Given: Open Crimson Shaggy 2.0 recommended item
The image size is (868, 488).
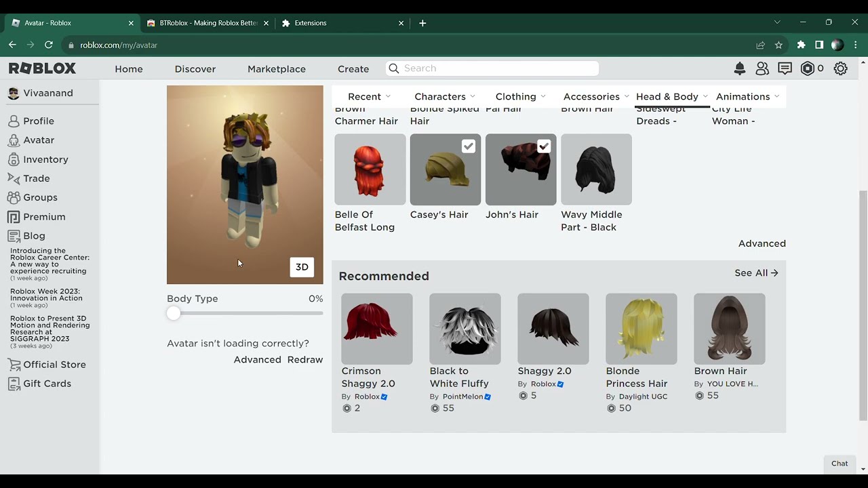Looking at the screenshot, I should (377, 329).
